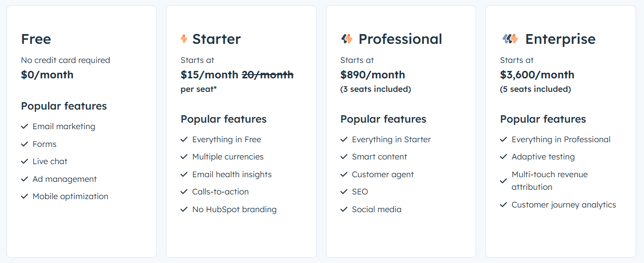The height and width of the screenshot is (263, 644).
Task: Click the checkmark beside No HubSpot branding
Action: pyautogui.click(x=184, y=209)
